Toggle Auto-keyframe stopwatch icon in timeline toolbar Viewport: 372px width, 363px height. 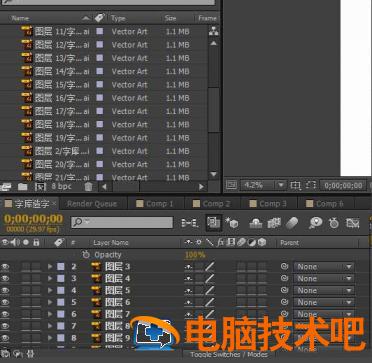pyautogui.click(x=334, y=223)
